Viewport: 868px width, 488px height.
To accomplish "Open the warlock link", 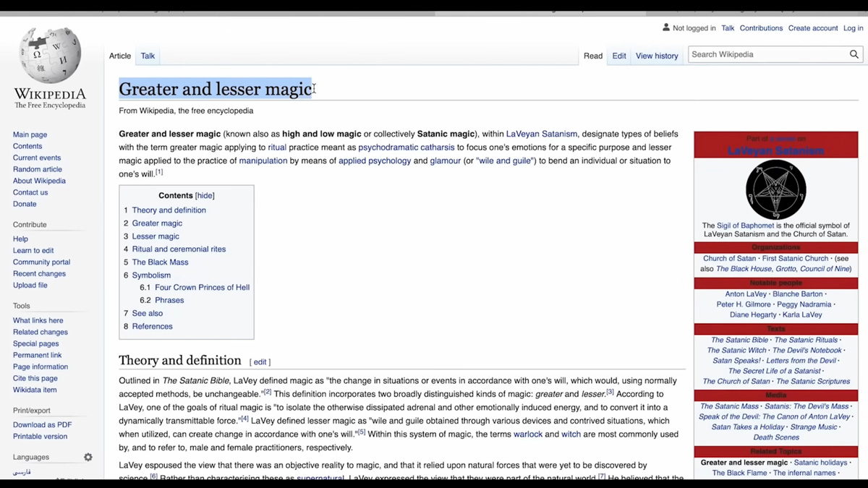I will [527, 435].
